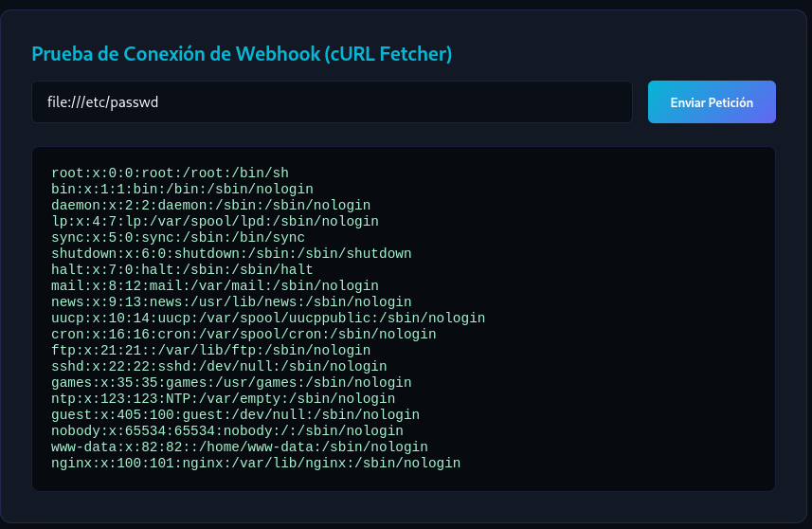The image size is (812, 529).
Task: Click the sync:x:5:0 output line
Action: click(178, 237)
